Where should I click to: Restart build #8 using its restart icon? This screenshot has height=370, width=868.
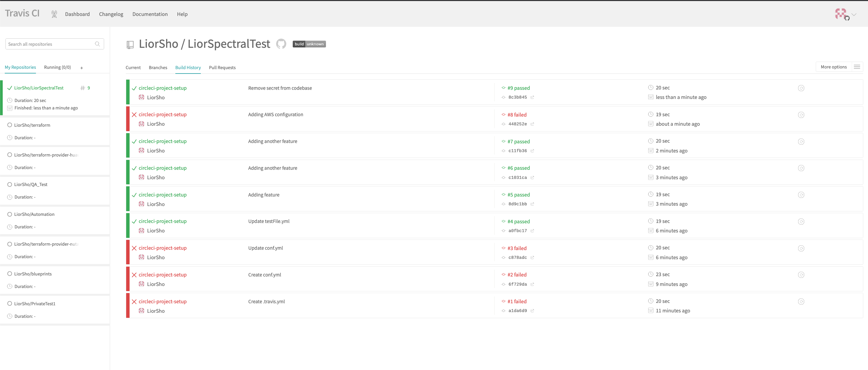801,115
